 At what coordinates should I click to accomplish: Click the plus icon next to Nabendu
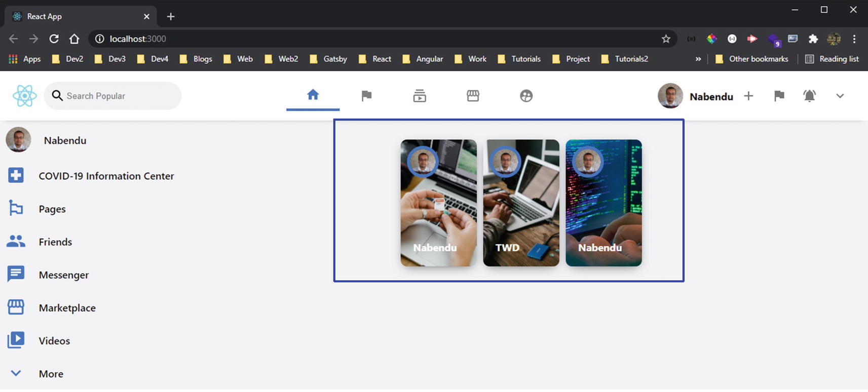tap(748, 96)
